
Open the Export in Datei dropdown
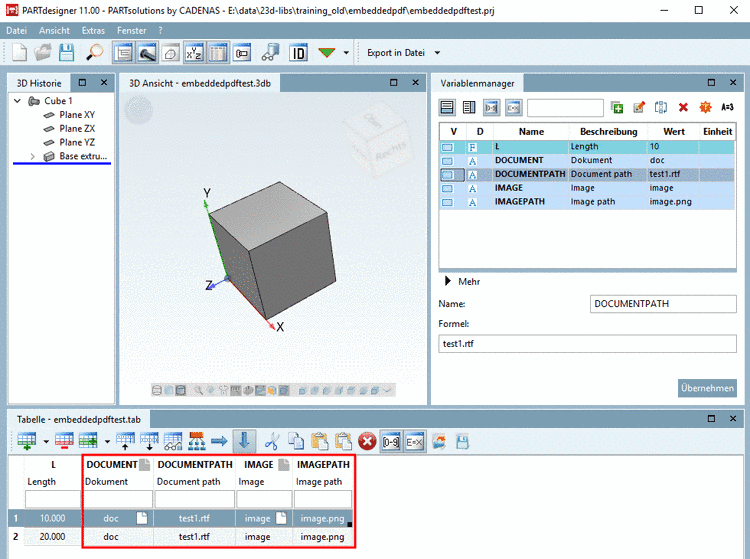437,53
